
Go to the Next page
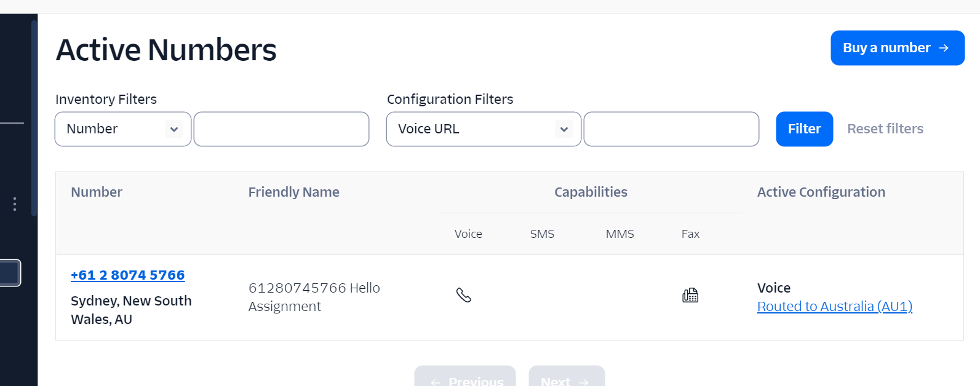click(566, 379)
